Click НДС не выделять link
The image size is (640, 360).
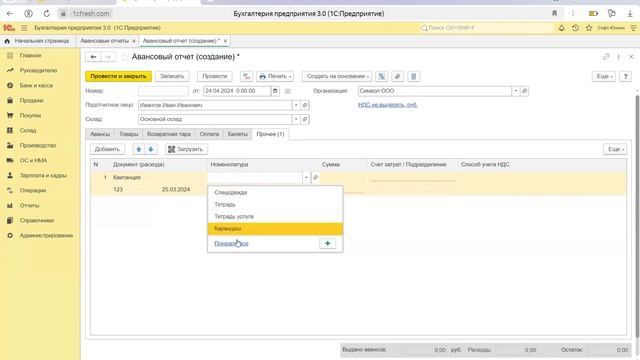pos(388,105)
